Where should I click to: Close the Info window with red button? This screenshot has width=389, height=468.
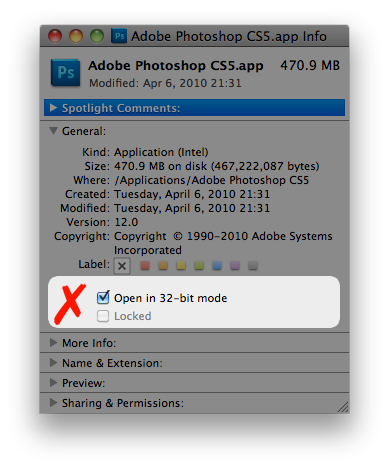click(x=55, y=36)
